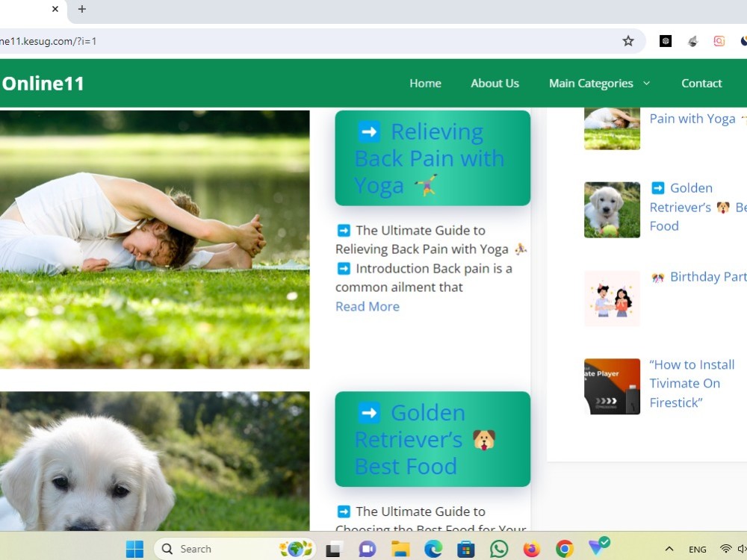Expand the Main Categories dropdown chevron
Viewport: 747px width, 560px height.
point(646,84)
